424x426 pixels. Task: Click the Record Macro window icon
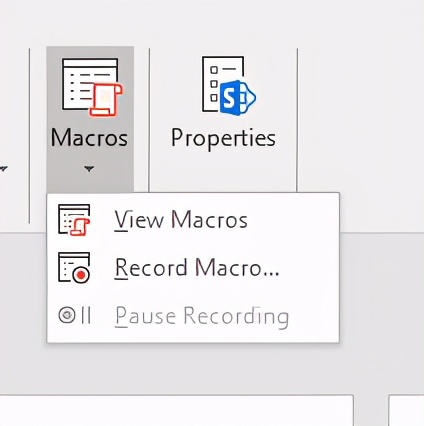74,268
